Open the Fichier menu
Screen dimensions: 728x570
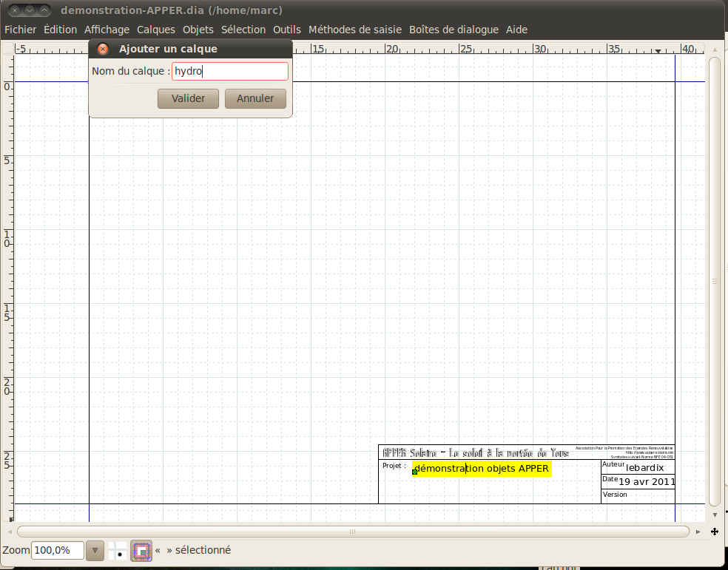[x=20, y=30]
